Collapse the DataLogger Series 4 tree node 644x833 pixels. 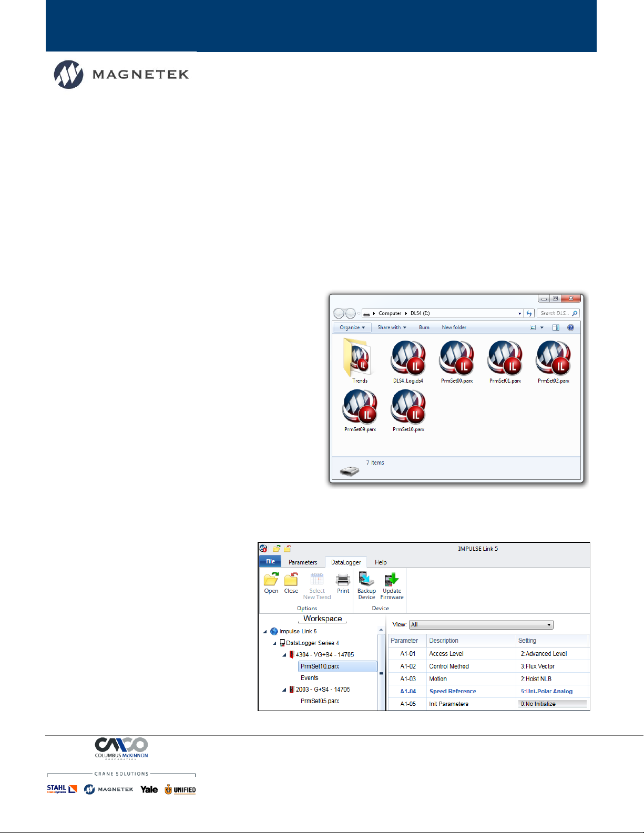(274, 643)
